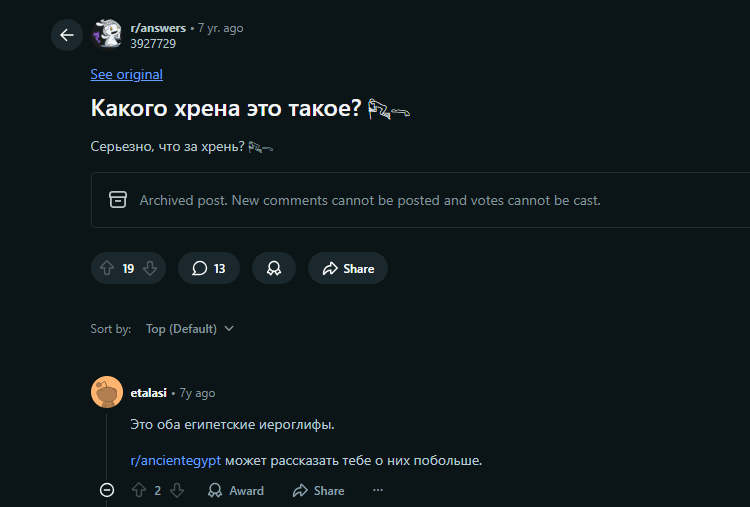
Task: Share etalasi's comment
Action: click(x=318, y=490)
